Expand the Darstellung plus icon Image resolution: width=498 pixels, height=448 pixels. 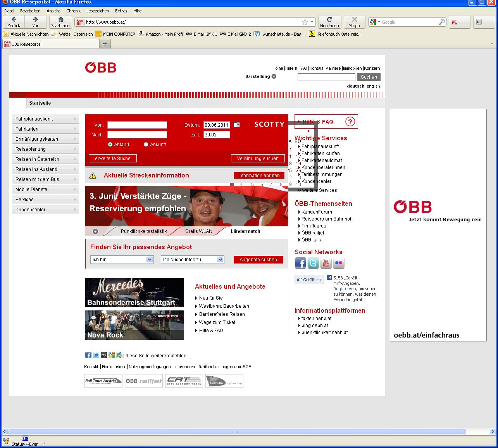(274, 76)
